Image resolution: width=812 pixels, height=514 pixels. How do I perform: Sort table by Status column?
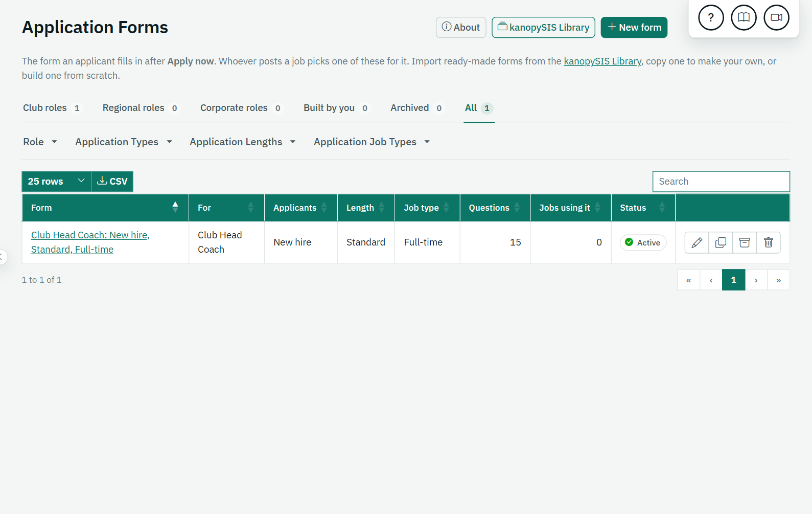click(x=643, y=208)
